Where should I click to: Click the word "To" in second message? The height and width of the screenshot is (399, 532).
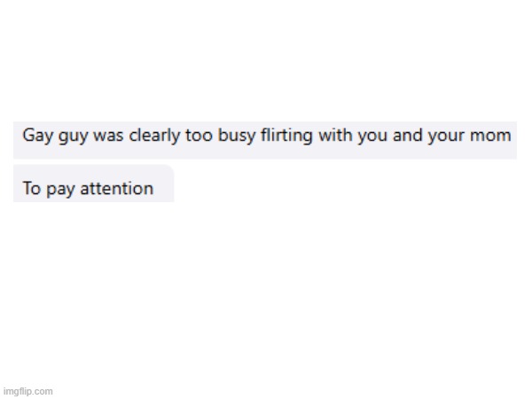pos(31,188)
